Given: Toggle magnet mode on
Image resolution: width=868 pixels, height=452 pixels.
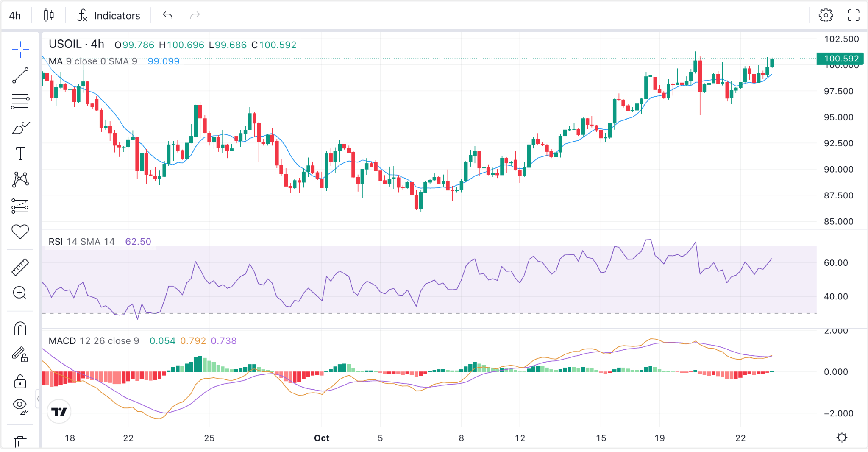Looking at the screenshot, I should pyautogui.click(x=20, y=329).
